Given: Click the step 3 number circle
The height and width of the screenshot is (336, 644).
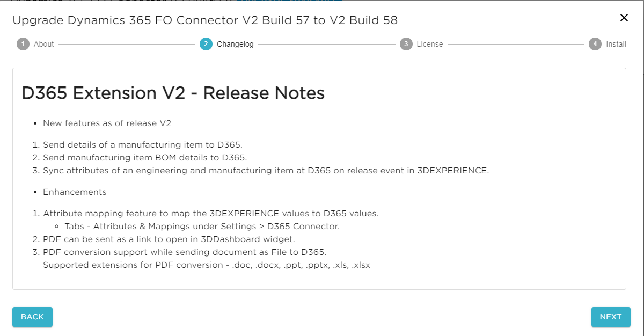Looking at the screenshot, I should pos(406,44).
